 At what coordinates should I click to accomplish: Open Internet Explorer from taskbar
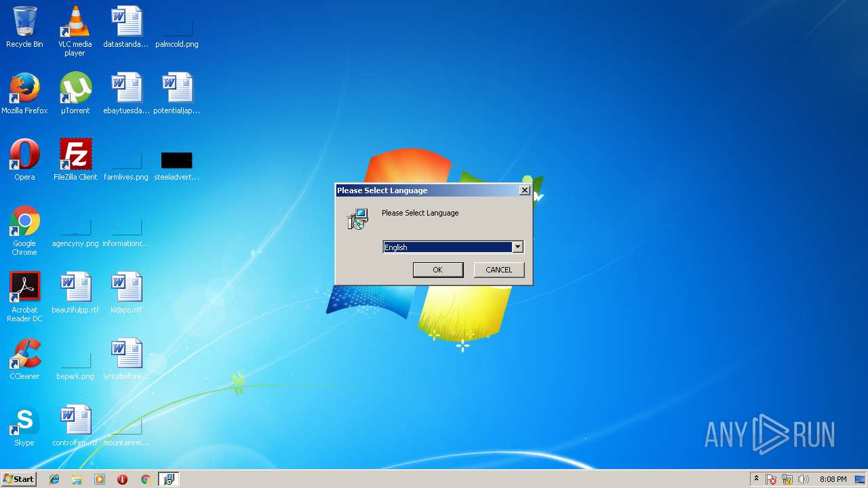tap(54, 479)
